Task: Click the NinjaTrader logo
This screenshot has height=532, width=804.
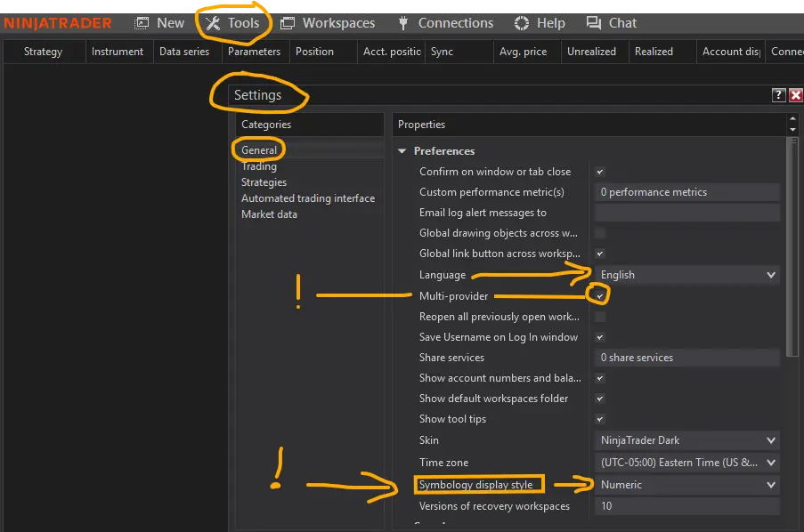Action: pyautogui.click(x=57, y=22)
